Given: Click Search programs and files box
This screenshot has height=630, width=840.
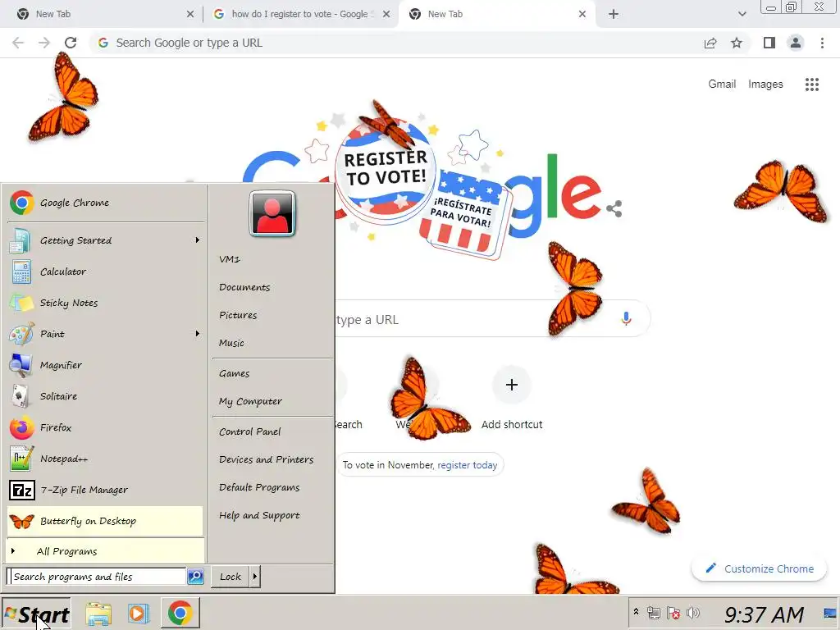Looking at the screenshot, I should click(97, 577).
